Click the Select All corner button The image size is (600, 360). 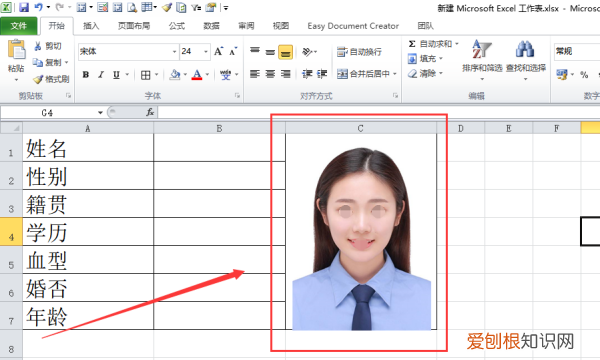11,128
